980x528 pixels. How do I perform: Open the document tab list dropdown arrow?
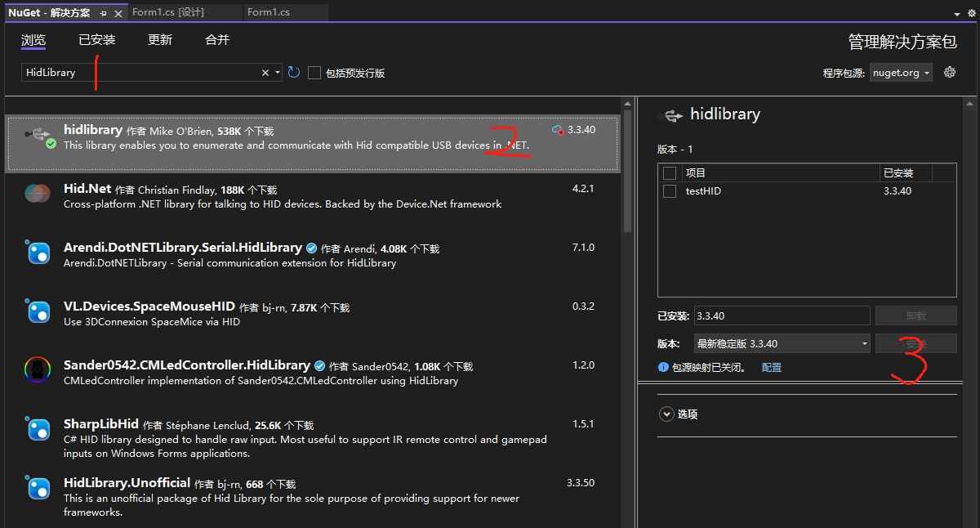(958, 14)
